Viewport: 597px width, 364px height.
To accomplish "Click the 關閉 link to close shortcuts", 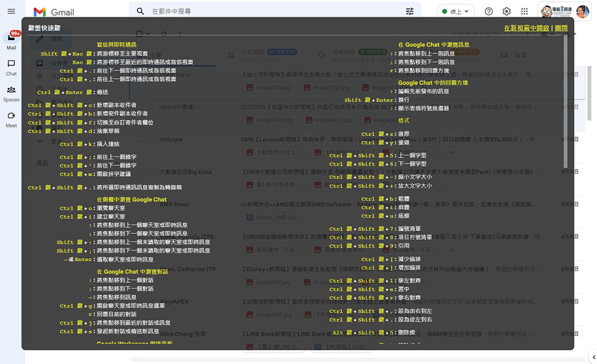I will (561, 28).
